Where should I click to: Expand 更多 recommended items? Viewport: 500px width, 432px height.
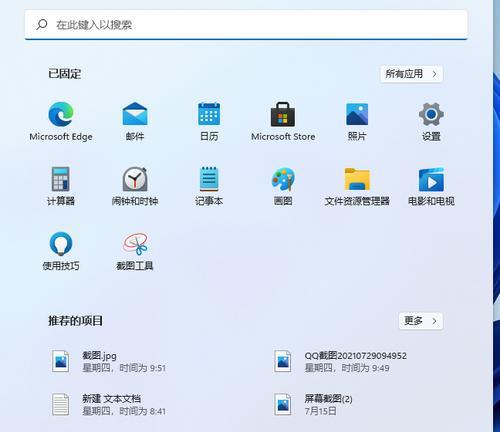pyautogui.click(x=421, y=321)
